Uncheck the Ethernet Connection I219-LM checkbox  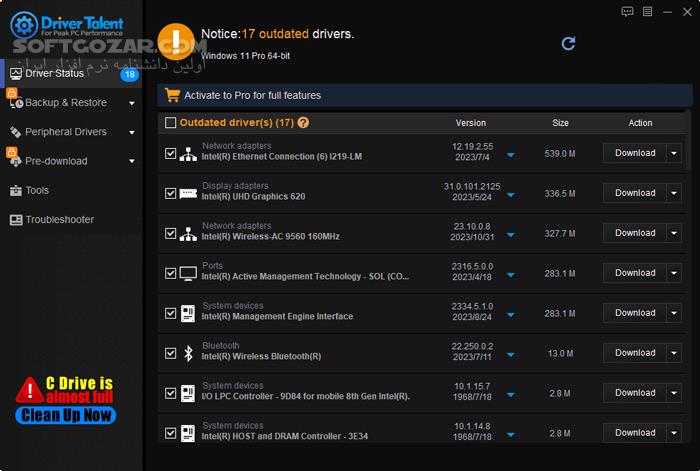coord(171,154)
